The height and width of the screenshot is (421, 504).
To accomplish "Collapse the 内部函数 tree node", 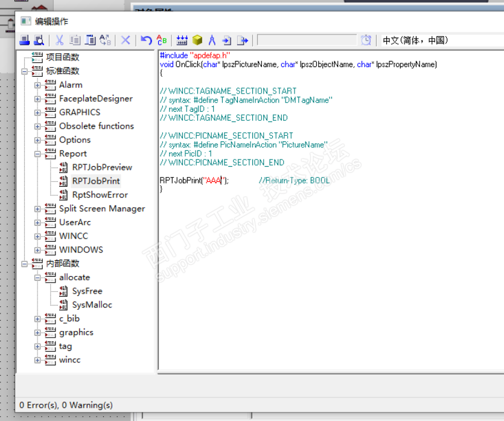I will [24, 264].
